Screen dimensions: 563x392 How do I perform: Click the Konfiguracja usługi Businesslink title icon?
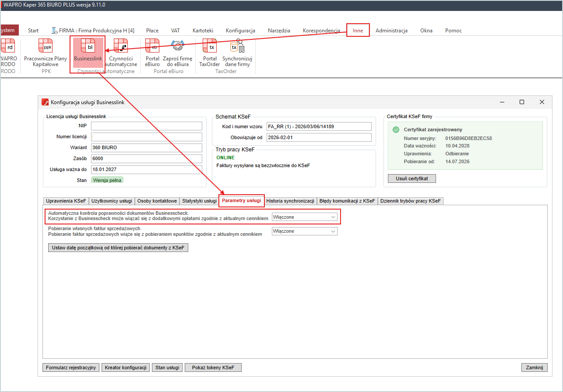[45, 102]
